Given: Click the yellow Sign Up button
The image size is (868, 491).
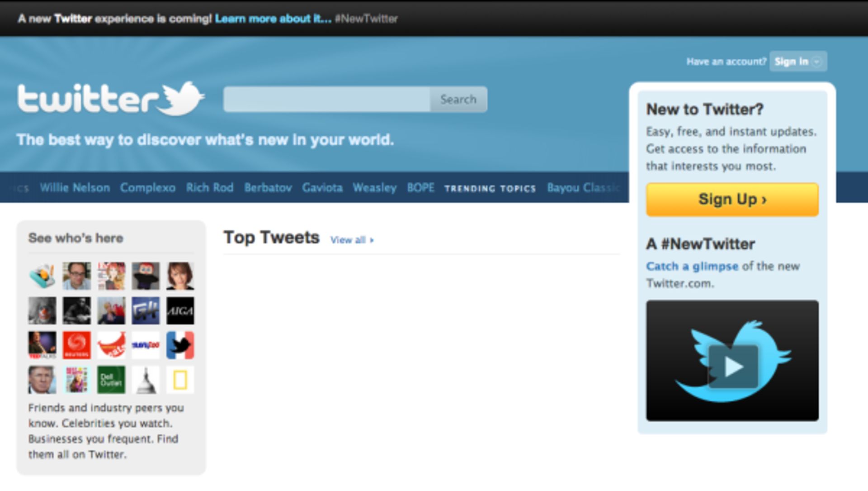Looking at the screenshot, I should coord(732,199).
